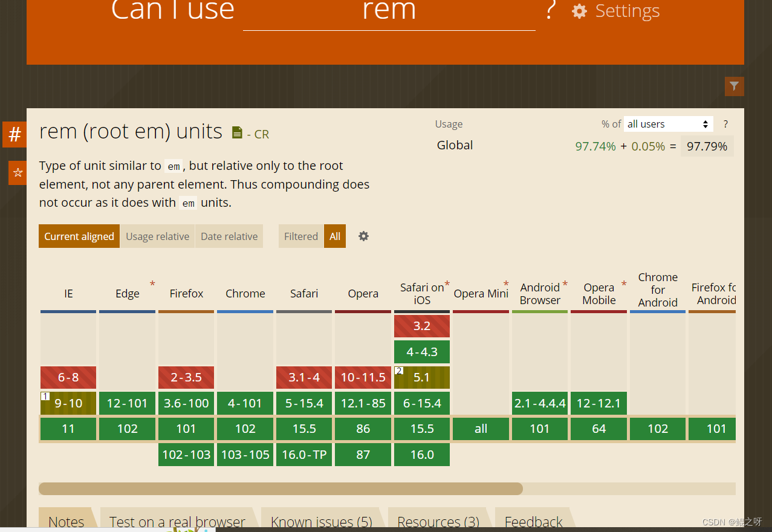772x532 pixels.
Task: Show Filtered browsers only
Action: click(301, 236)
